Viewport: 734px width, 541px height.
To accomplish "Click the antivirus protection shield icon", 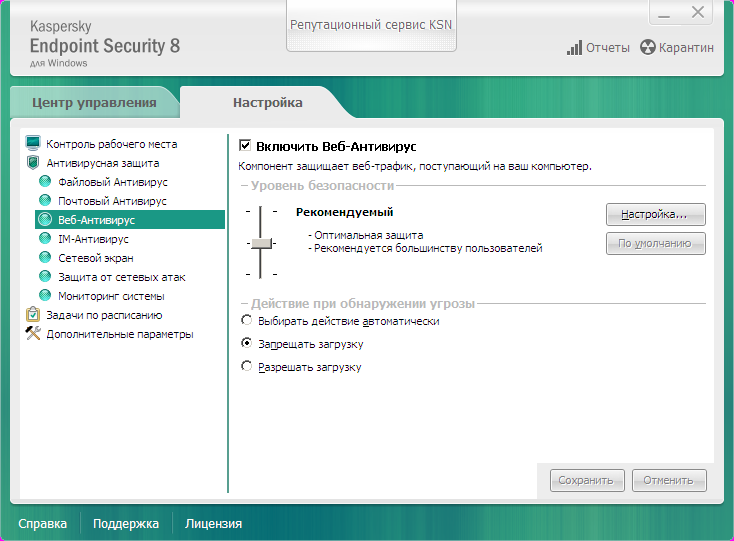I will tap(33, 162).
